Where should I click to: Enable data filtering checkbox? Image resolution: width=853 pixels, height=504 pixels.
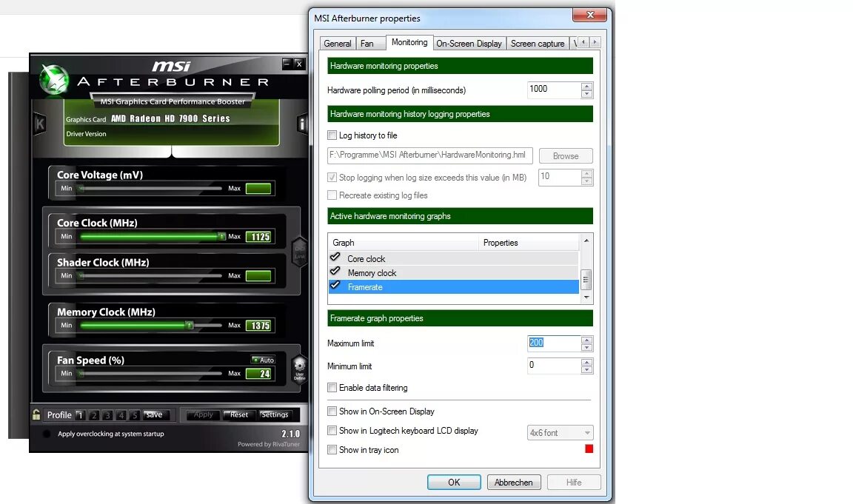pyautogui.click(x=332, y=388)
